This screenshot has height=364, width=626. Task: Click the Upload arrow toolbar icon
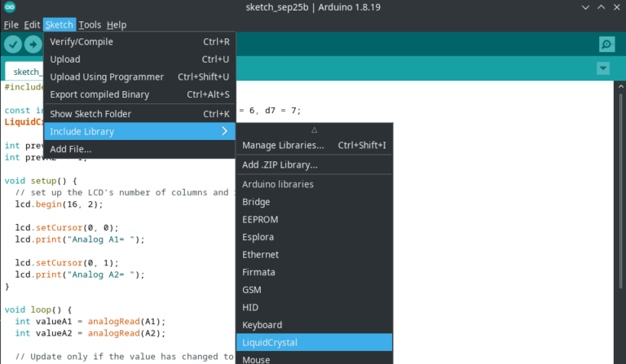33,44
